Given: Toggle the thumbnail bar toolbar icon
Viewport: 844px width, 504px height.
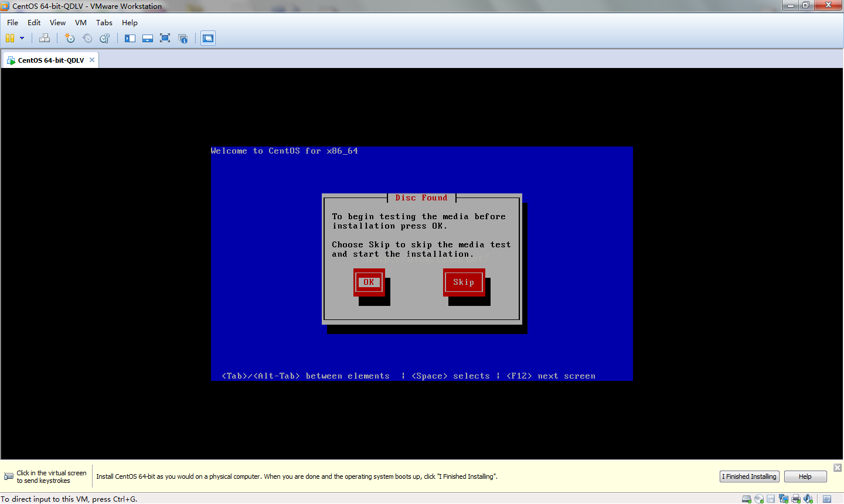Looking at the screenshot, I should 148,38.
